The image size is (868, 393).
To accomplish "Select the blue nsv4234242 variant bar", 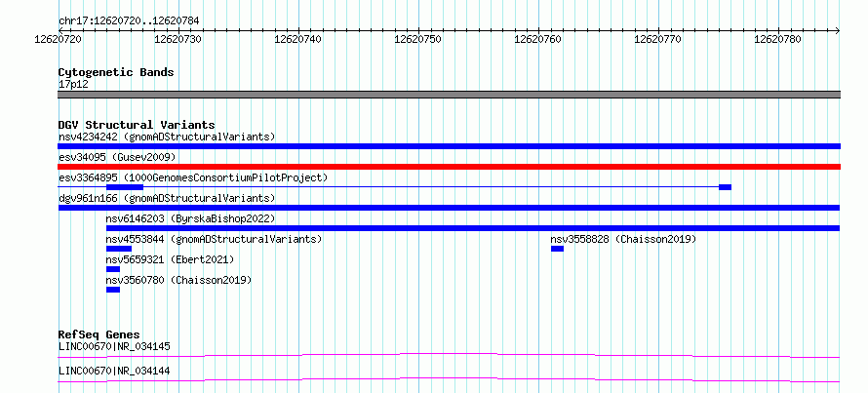I will (449, 146).
